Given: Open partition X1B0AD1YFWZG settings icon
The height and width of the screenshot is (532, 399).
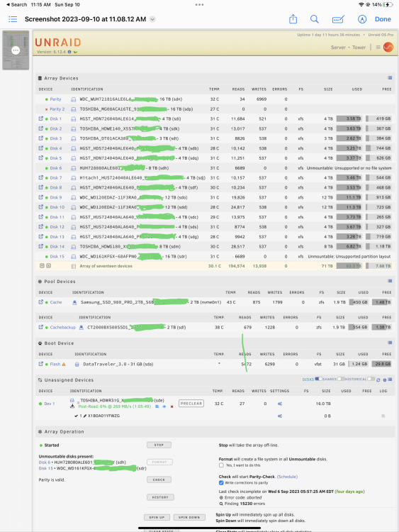Looking at the screenshot, I should click(x=280, y=416).
